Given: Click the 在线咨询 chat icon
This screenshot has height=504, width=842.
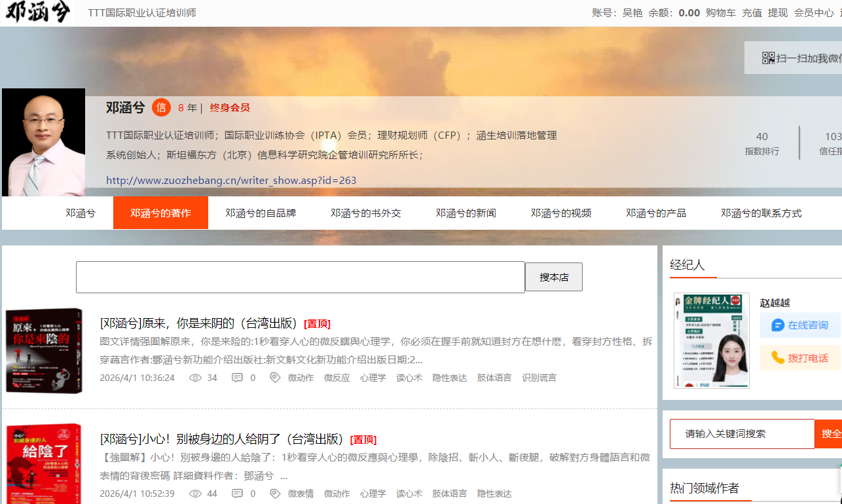Looking at the screenshot, I should (778, 325).
